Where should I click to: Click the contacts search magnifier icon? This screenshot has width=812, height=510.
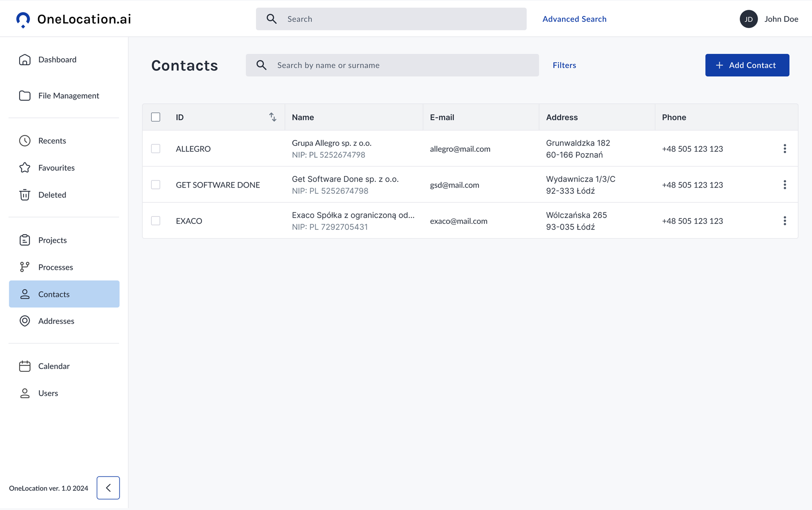click(x=262, y=65)
